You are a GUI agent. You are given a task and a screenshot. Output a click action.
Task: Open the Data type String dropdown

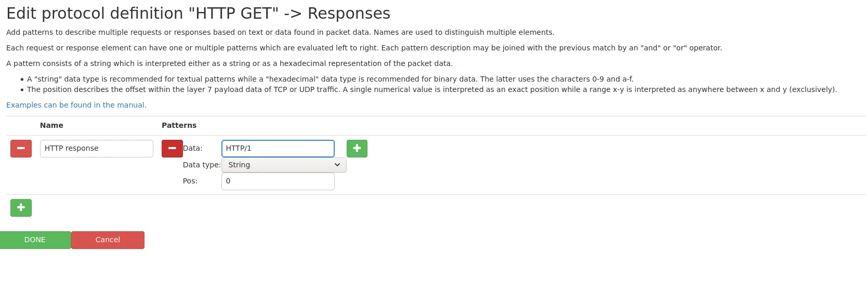[284, 165]
